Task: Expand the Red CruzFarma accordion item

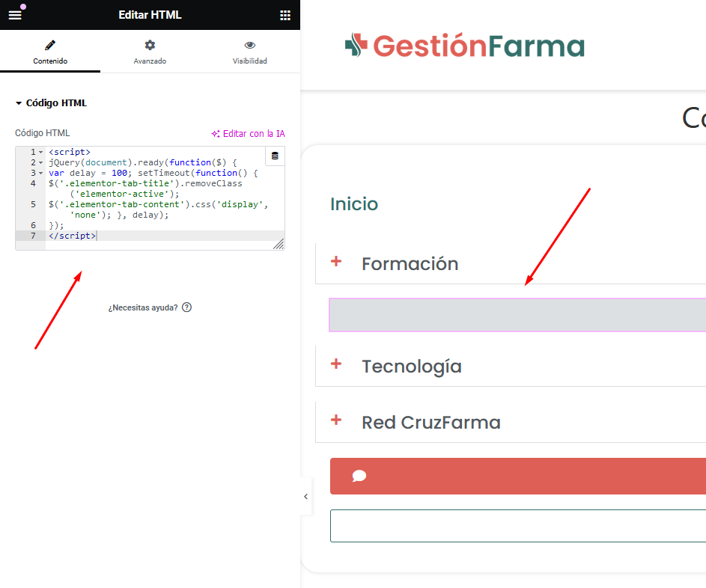Action: 511,423
